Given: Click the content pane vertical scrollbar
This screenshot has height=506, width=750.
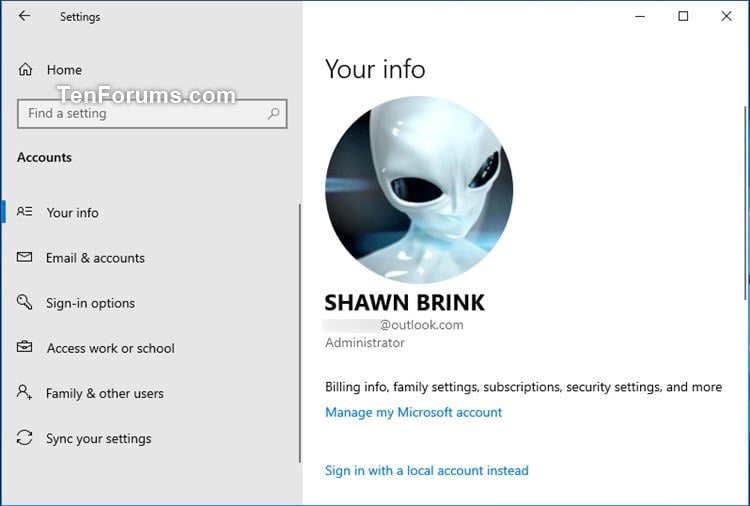Looking at the screenshot, I should pos(746,203).
